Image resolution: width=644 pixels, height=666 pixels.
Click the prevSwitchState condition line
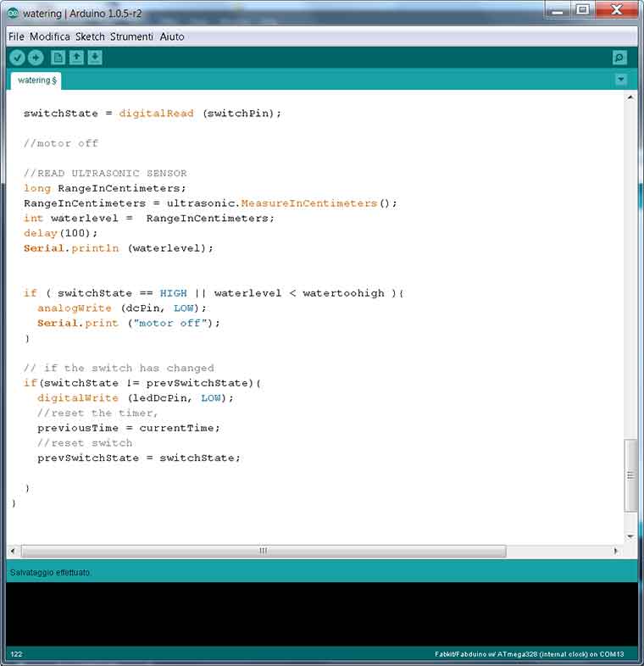(142, 383)
